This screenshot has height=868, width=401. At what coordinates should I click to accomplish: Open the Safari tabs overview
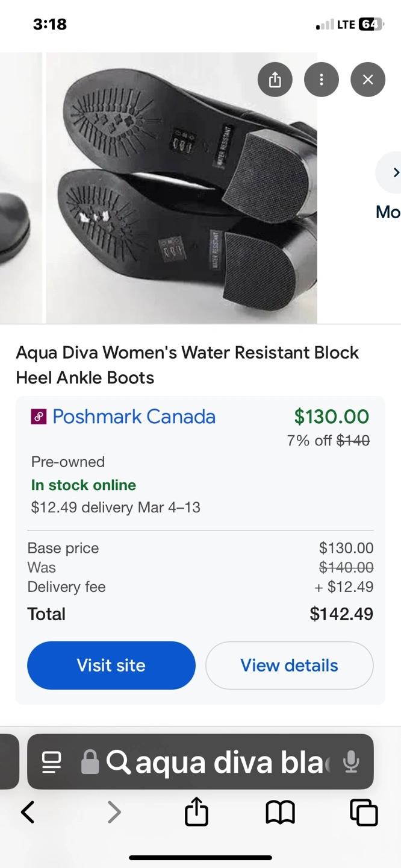(x=364, y=812)
